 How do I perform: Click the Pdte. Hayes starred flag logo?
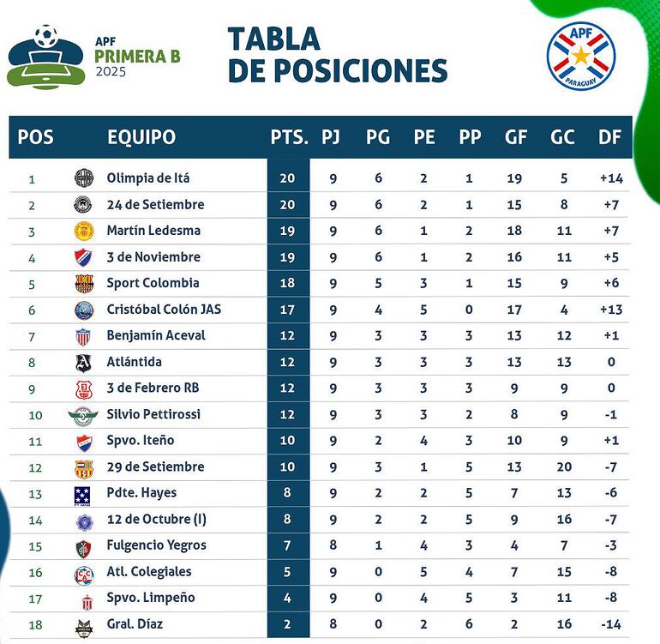point(83,494)
